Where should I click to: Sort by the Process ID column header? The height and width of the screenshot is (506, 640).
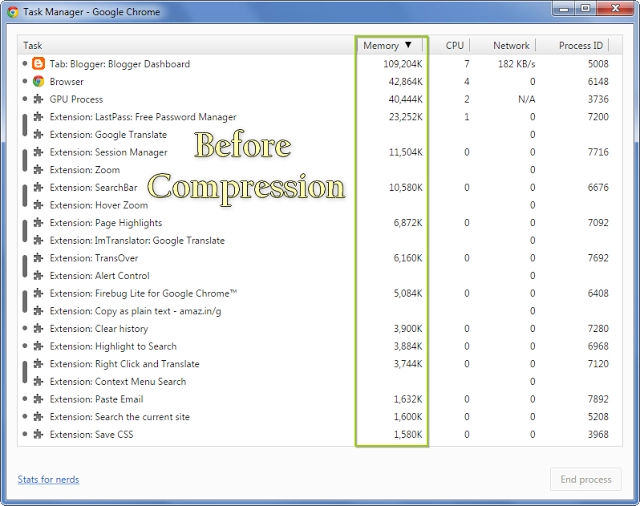(573, 45)
